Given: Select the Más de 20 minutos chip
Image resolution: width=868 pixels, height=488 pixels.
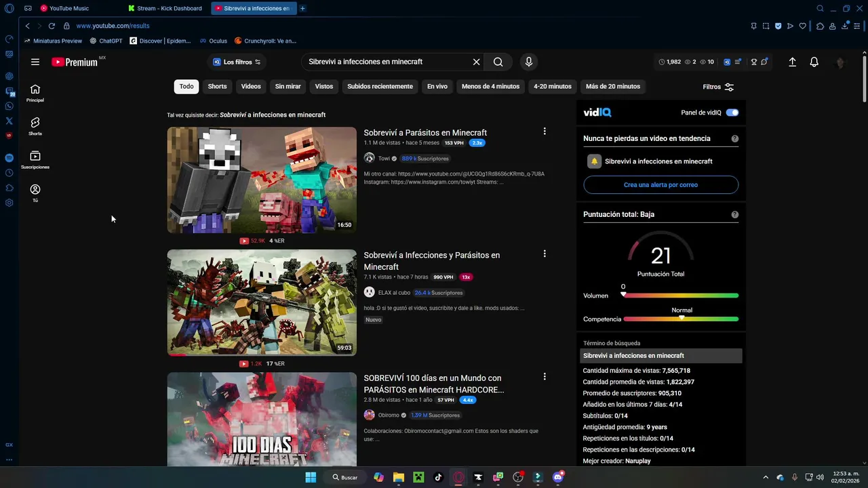Looking at the screenshot, I should point(613,86).
